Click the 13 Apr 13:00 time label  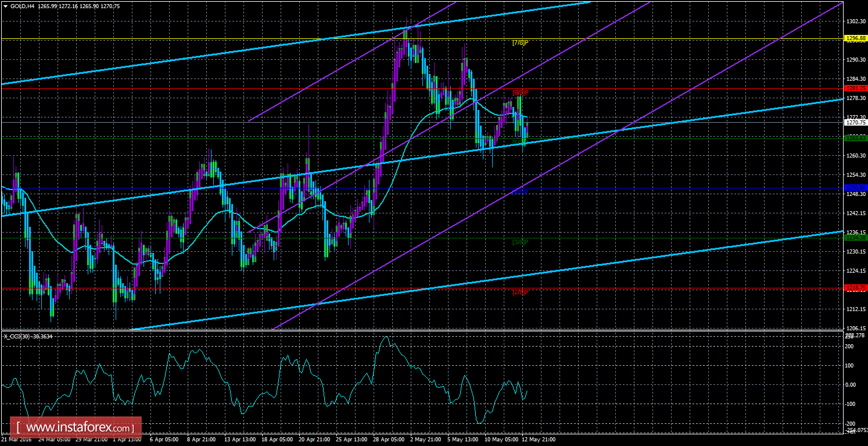(241, 440)
